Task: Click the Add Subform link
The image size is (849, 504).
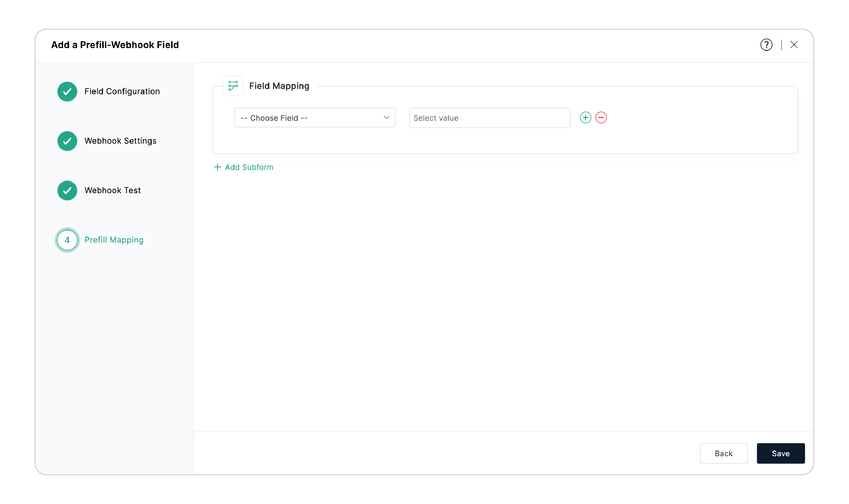Action: tap(249, 167)
